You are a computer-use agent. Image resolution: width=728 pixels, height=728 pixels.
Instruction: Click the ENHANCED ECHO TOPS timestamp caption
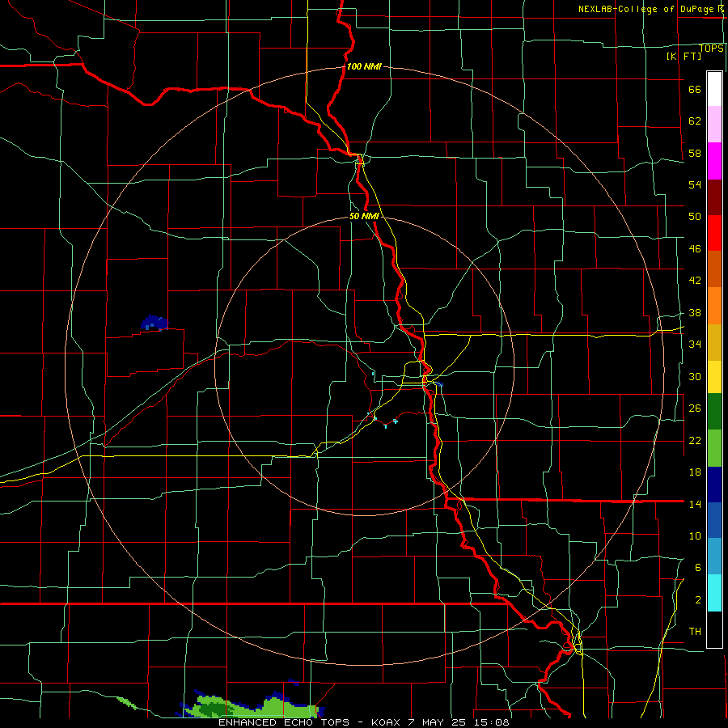[x=363, y=722]
